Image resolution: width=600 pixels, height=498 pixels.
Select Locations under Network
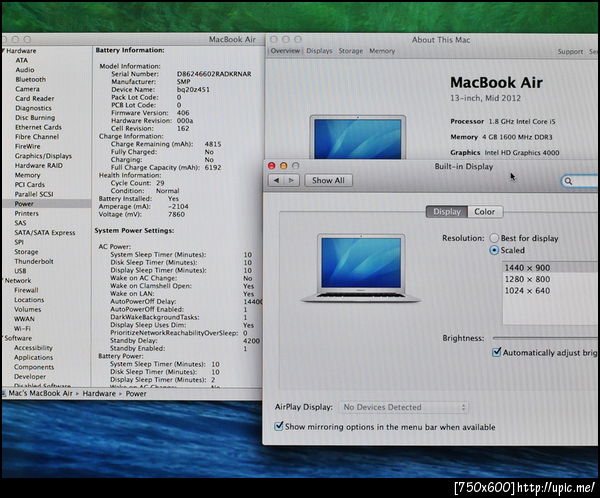[29, 300]
